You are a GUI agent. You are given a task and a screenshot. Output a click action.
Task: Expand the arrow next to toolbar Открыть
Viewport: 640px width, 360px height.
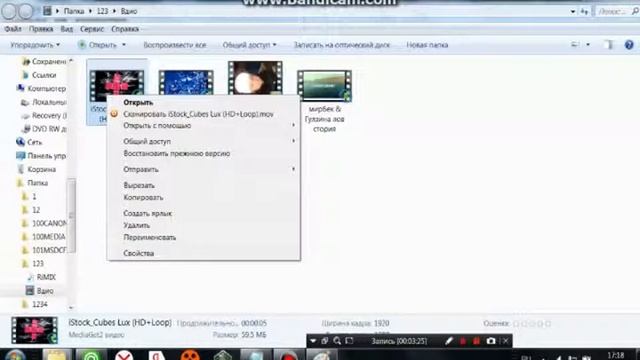point(124,45)
